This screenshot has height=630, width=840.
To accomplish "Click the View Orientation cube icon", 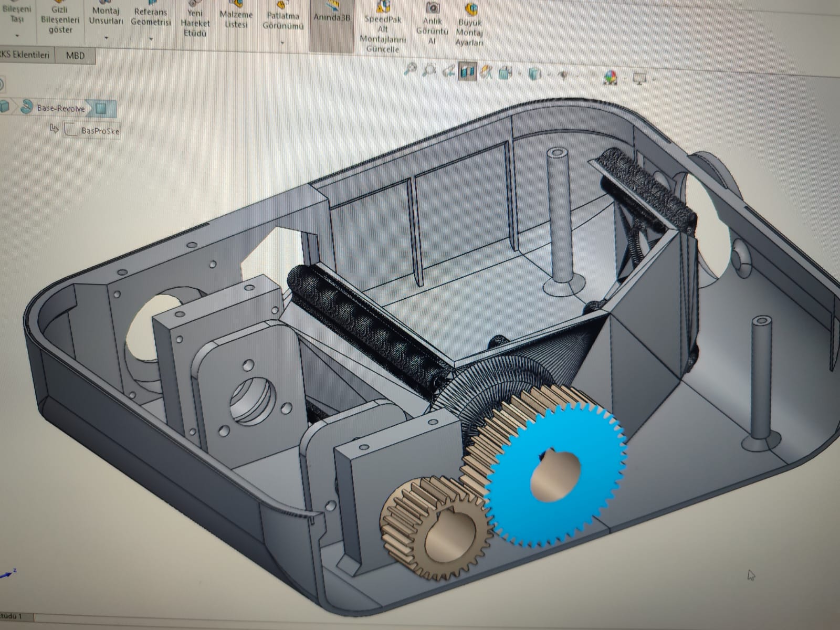I will pos(505,72).
